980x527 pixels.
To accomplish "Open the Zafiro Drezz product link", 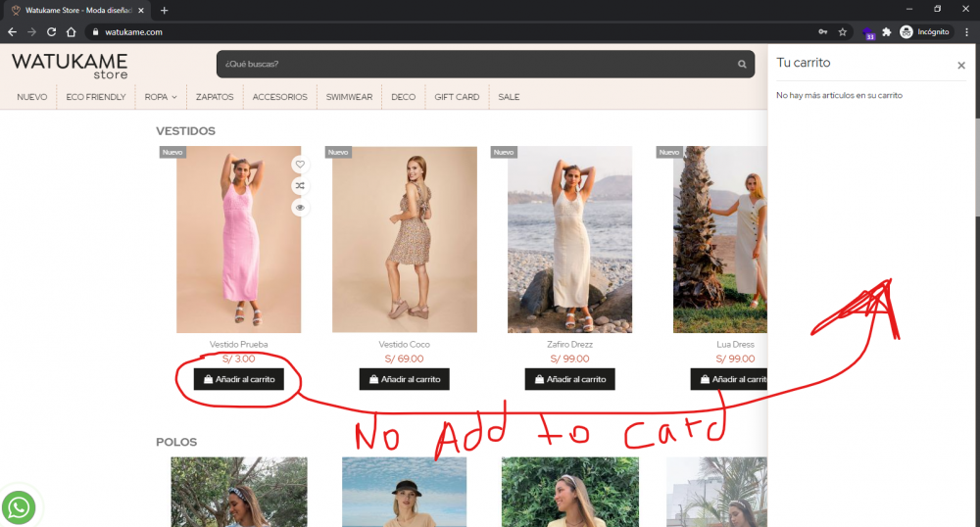I will [570, 344].
